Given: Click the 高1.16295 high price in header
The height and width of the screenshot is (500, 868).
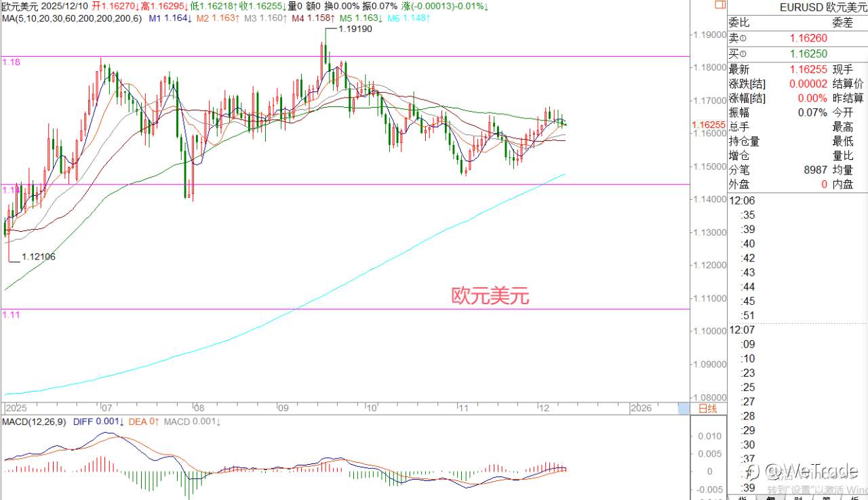Looking at the screenshot, I should tap(165, 6).
